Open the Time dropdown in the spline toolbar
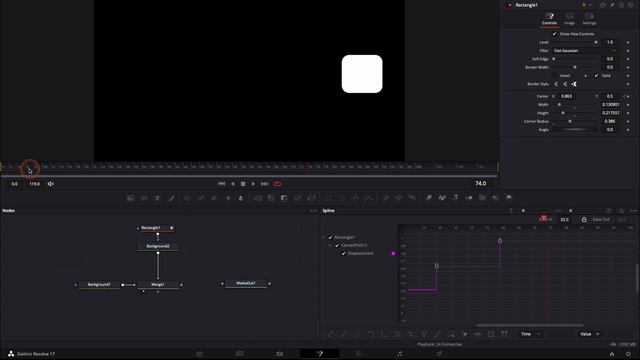 click(530, 334)
